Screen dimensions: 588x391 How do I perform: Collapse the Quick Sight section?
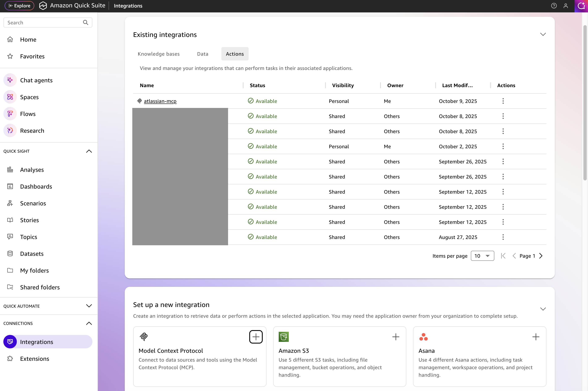(x=89, y=151)
